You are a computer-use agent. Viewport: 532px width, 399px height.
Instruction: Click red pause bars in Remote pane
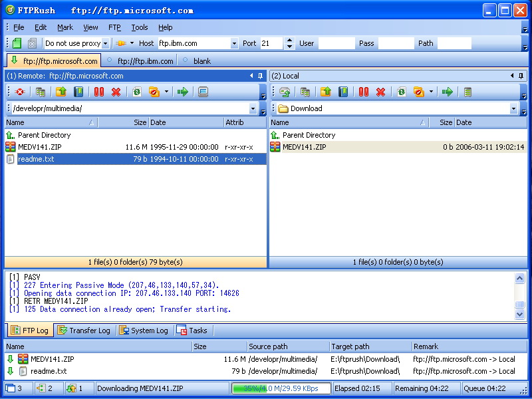99,92
